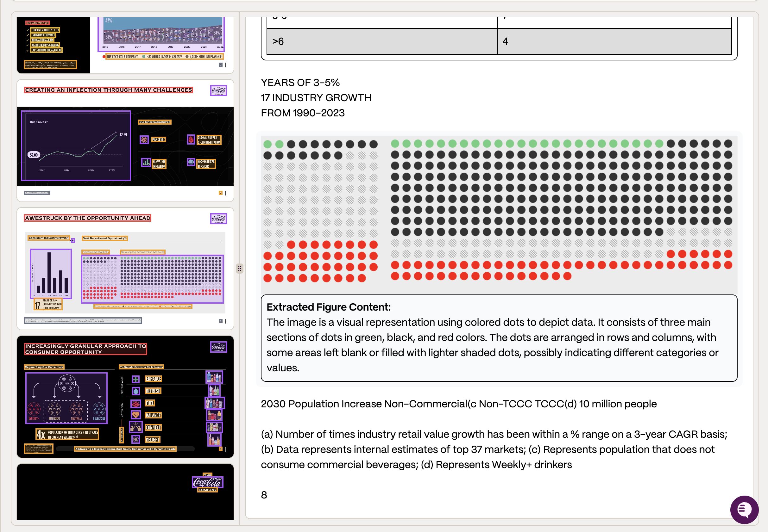Click the 'ENHANCE' label box
This screenshot has height=532, width=768.
point(154,379)
